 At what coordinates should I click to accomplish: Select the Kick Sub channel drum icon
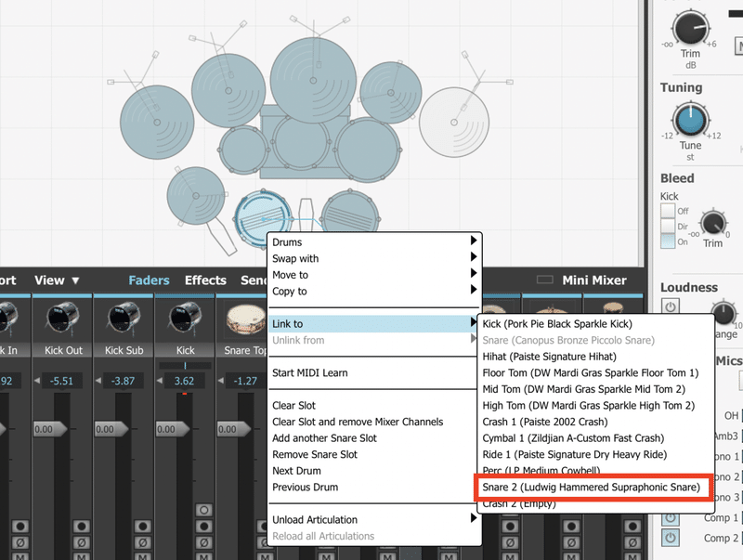pyautogui.click(x=124, y=318)
